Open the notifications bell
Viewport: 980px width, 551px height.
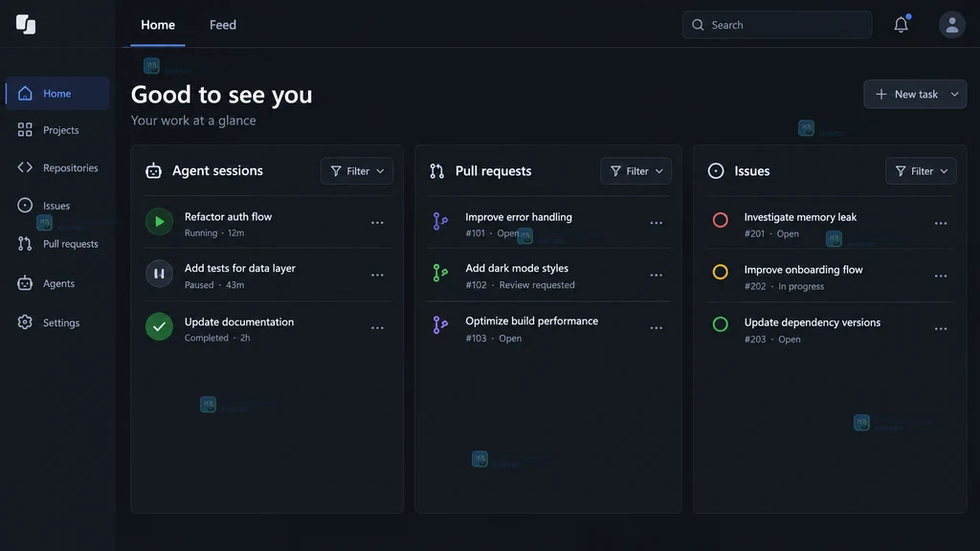coord(901,24)
